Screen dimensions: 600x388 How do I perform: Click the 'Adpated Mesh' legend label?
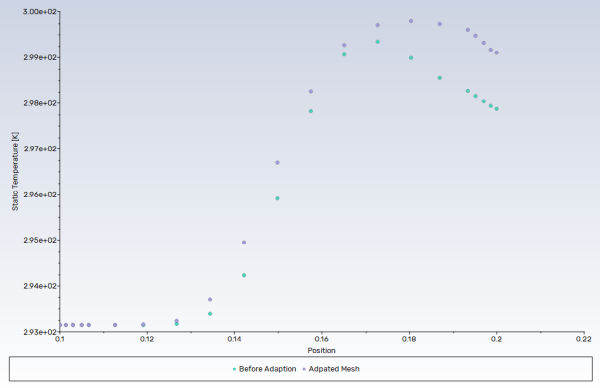[334, 369]
